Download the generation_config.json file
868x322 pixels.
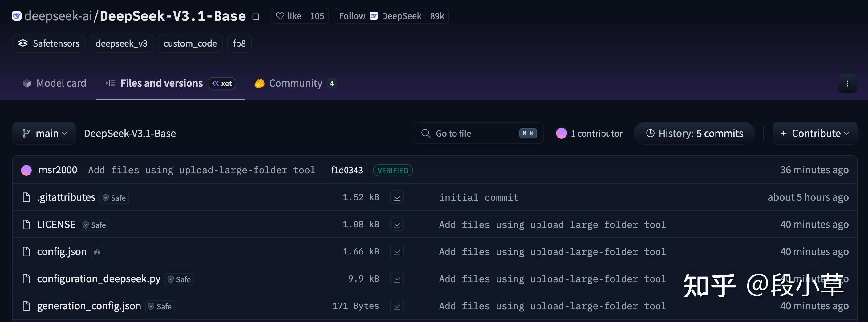click(x=397, y=306)
